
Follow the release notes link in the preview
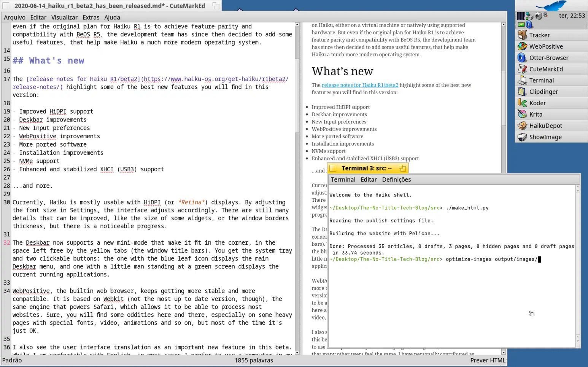(360, 85)
